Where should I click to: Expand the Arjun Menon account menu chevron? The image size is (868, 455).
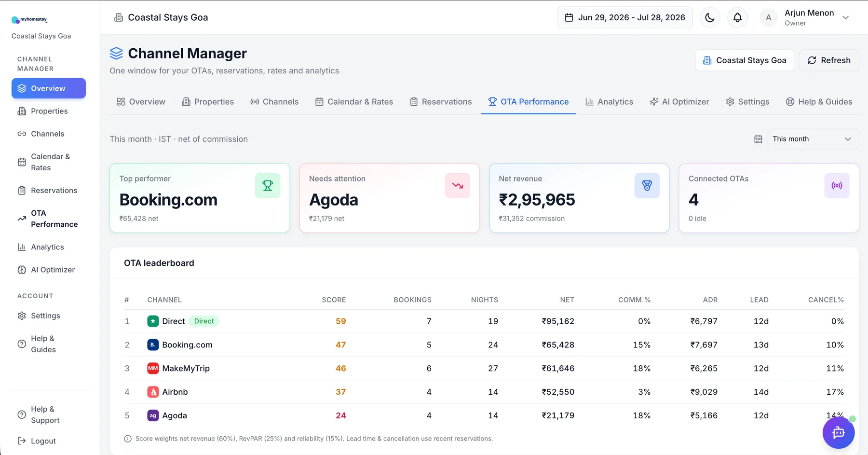pos(845,17)
